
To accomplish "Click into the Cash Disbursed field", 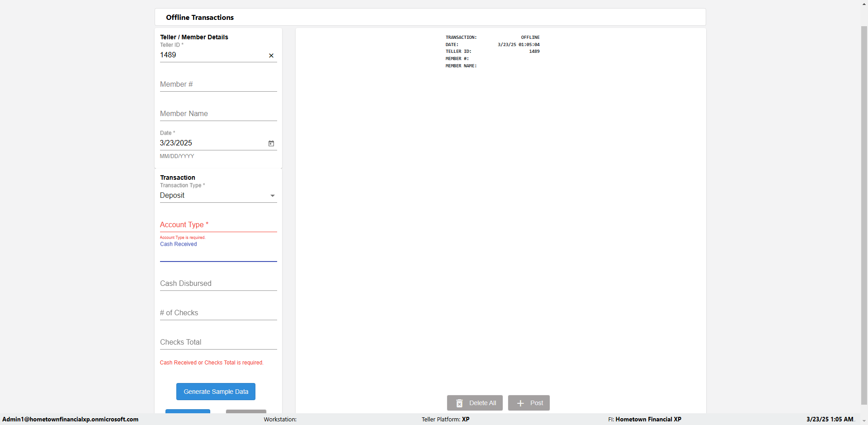I will pyautogui.click(x=218, y=284).
